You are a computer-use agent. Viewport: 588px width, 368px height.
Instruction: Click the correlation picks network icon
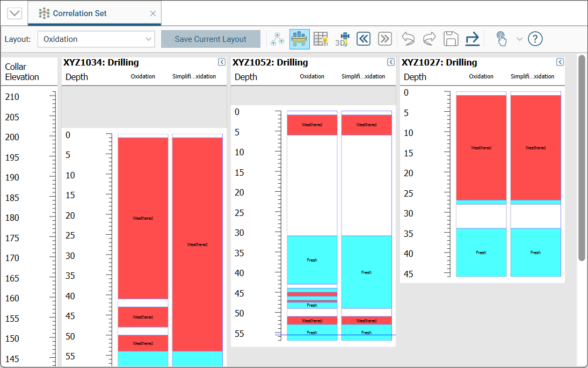coord(278,39)
